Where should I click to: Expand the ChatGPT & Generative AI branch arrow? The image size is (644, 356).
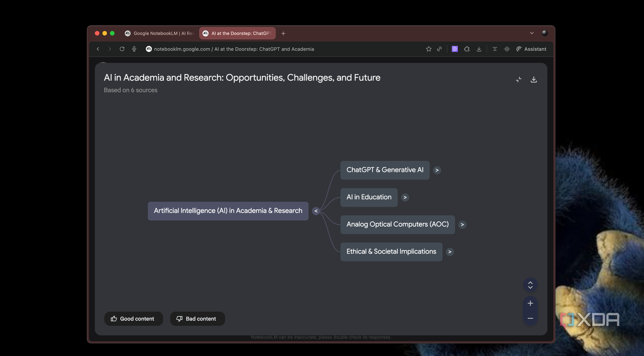(x=437, y=170)
